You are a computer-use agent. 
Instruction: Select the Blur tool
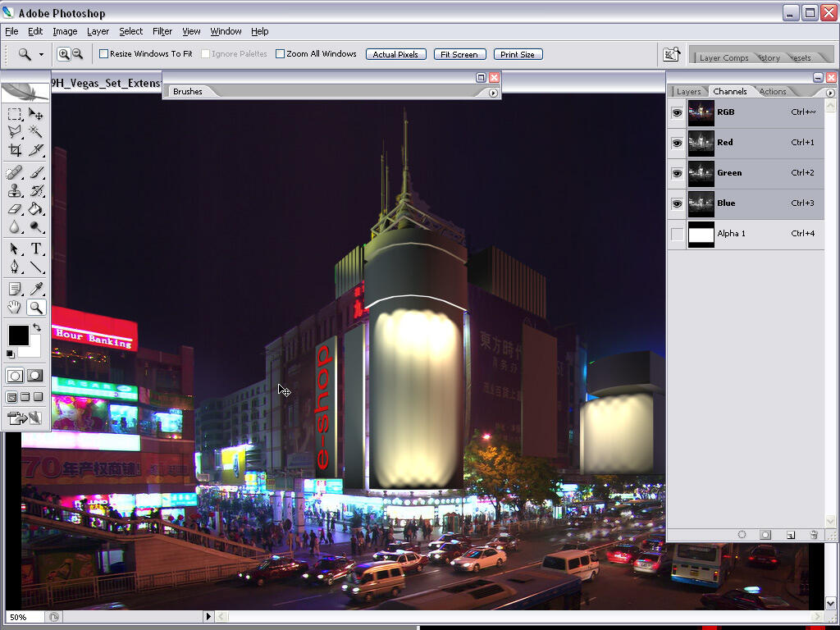pos(15,227)
